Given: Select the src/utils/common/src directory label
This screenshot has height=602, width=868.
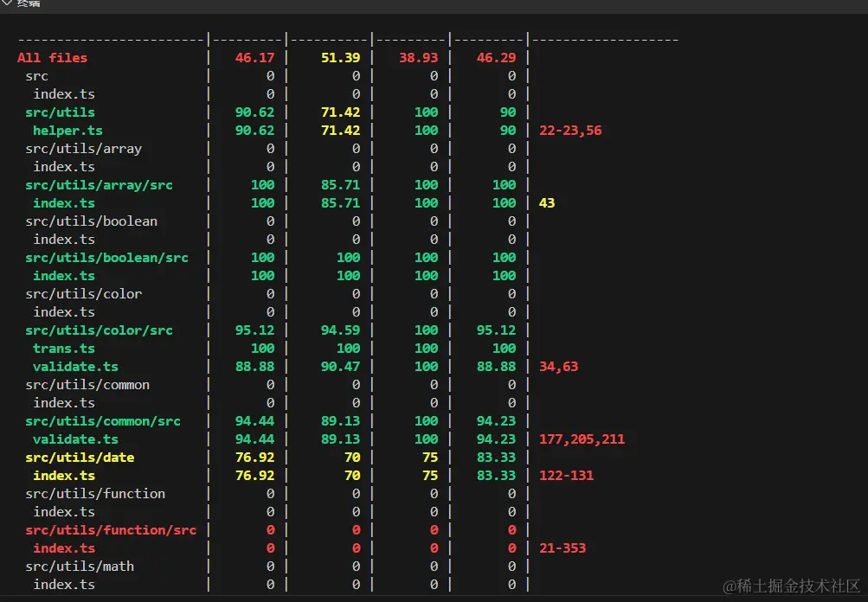Looking at the screenshot, I should click(103, 421).
